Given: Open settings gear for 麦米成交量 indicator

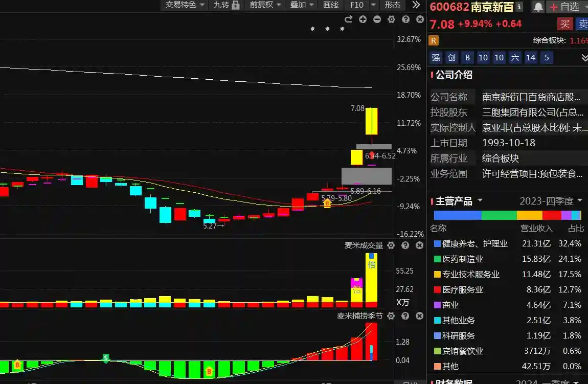Looking at the screenshot, I should click(391, 245).
